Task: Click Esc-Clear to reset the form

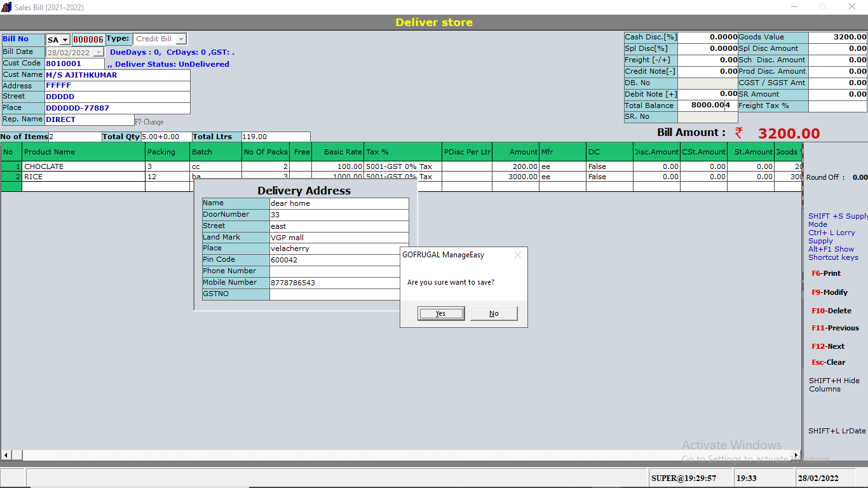Action: (x=829, y=362)
